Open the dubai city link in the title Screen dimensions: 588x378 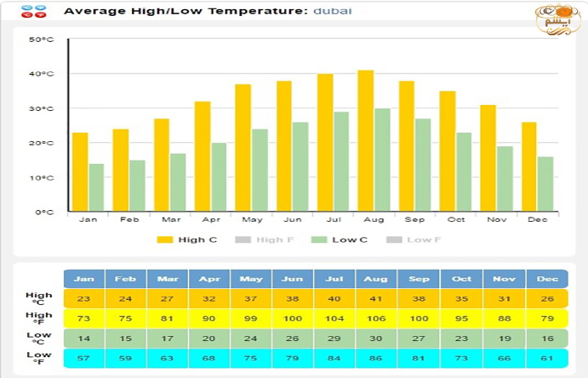333,11
